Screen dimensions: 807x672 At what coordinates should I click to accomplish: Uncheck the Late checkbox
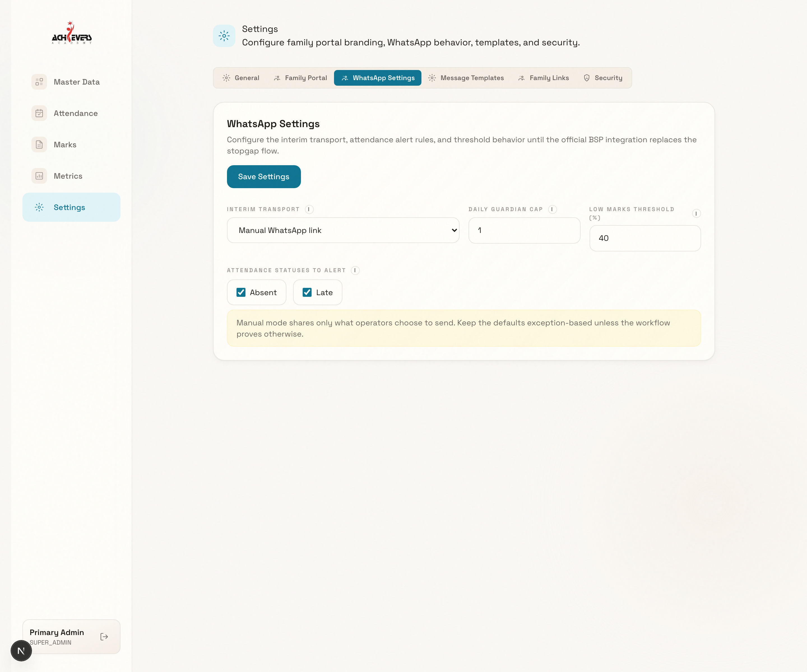[307, 293]
